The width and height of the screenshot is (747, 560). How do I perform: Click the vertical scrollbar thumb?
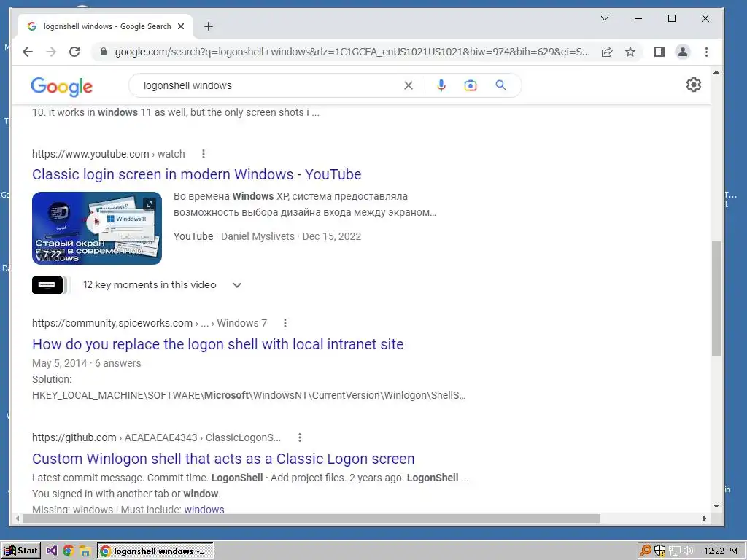click(716, 298)
